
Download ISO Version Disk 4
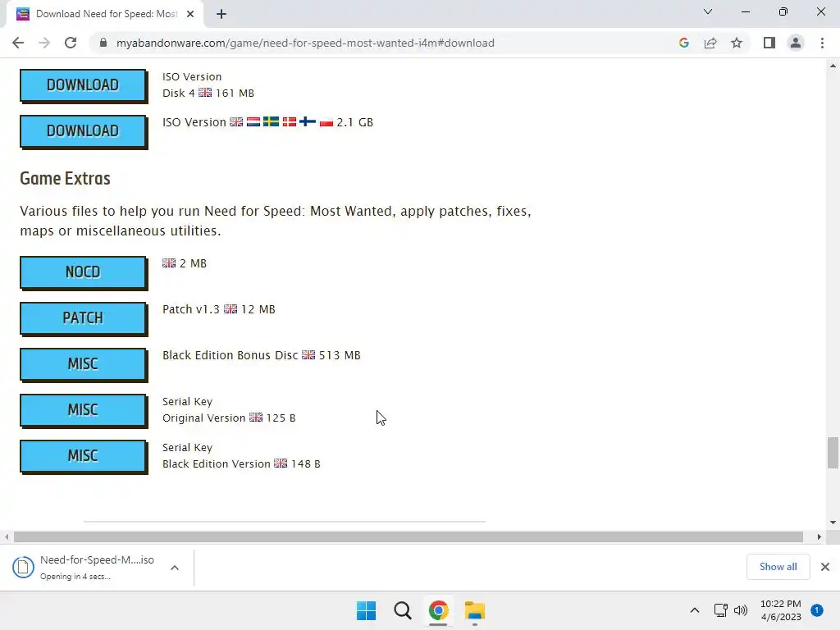coord(83,85)
